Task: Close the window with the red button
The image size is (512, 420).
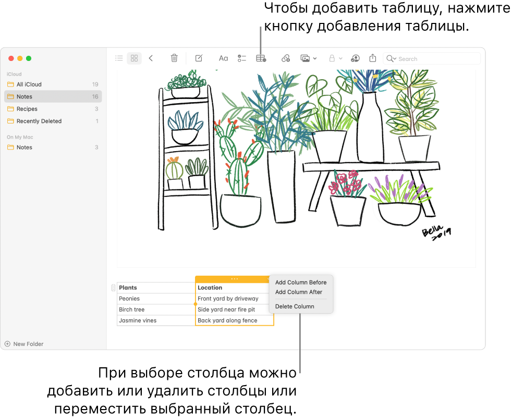Action: (x=11, y=58)
